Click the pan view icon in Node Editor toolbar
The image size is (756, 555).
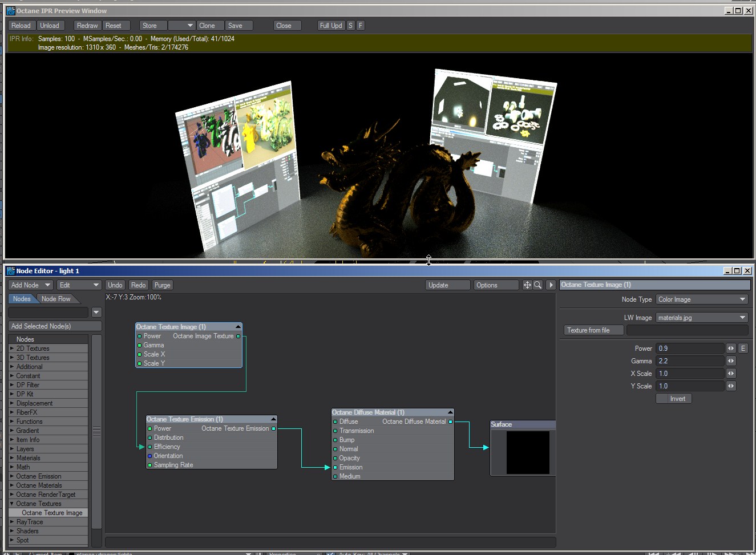click(x=527, y=285)
